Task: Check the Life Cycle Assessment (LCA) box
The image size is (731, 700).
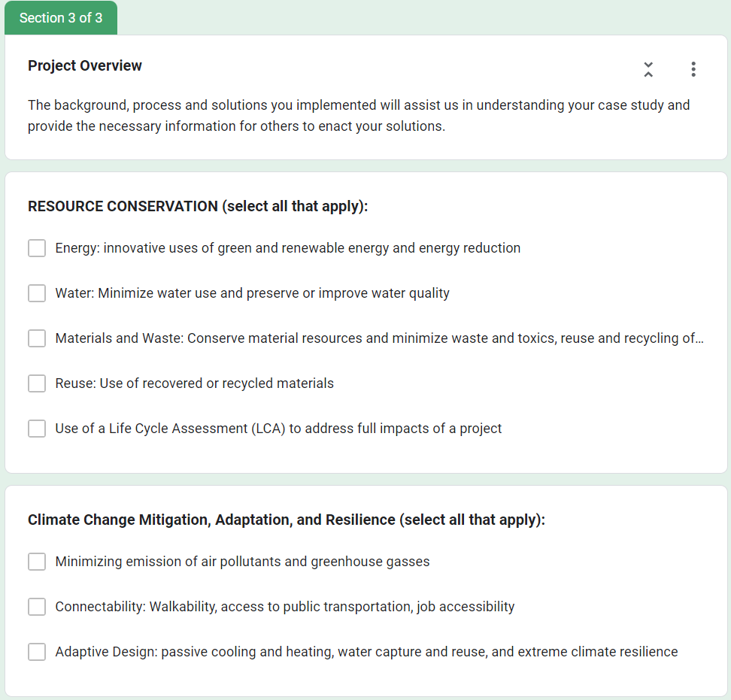Action: [x=37, y=429]
